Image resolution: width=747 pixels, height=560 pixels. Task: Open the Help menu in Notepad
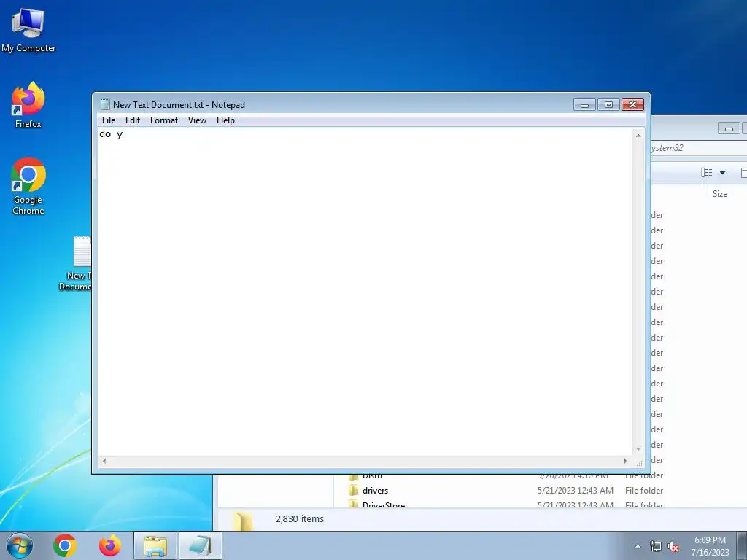click(225, 120)
